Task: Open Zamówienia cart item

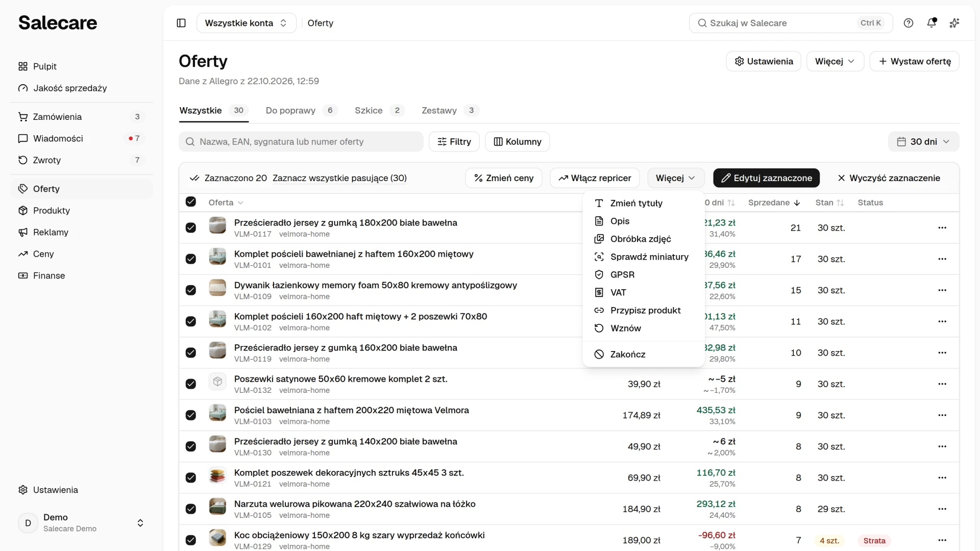Action: (x=82, y=117)
